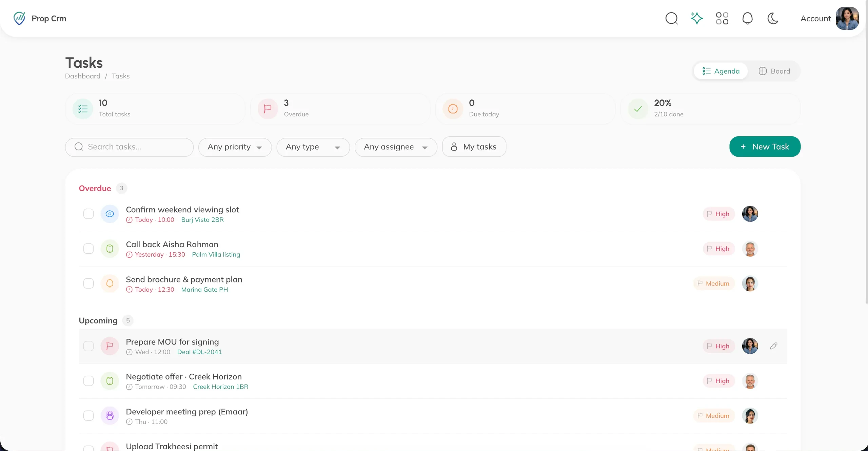Switch to Board view tab

[x=774, y=71]
